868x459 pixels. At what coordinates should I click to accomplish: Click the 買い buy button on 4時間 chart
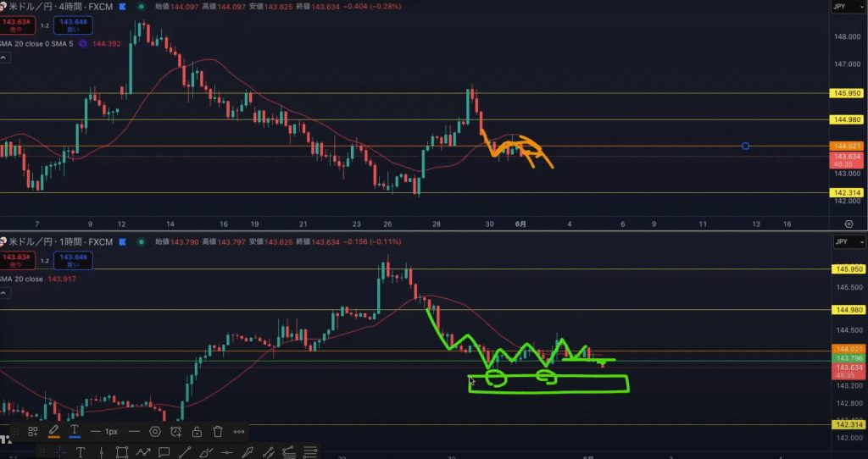(73, 25)
